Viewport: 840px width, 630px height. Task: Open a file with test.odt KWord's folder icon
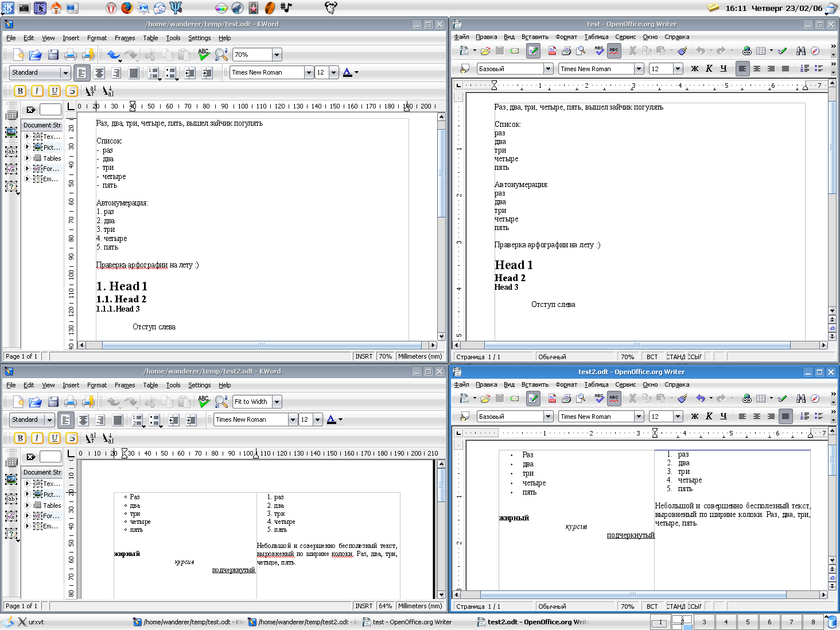36,55
